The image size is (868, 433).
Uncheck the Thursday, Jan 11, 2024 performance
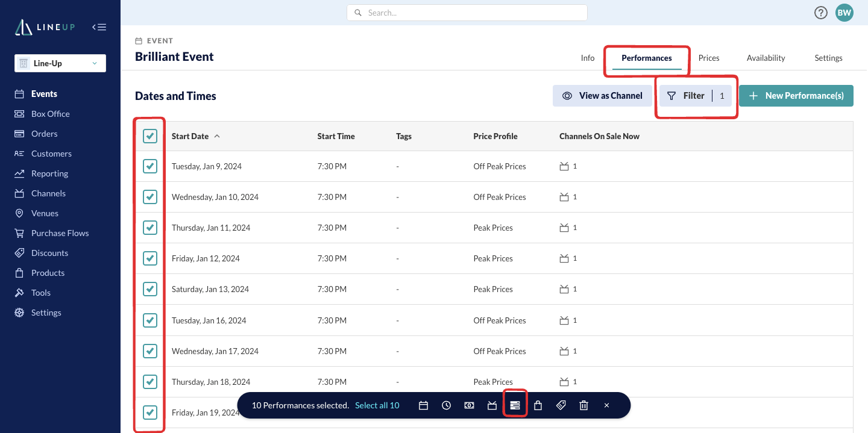tap(150, 228)
